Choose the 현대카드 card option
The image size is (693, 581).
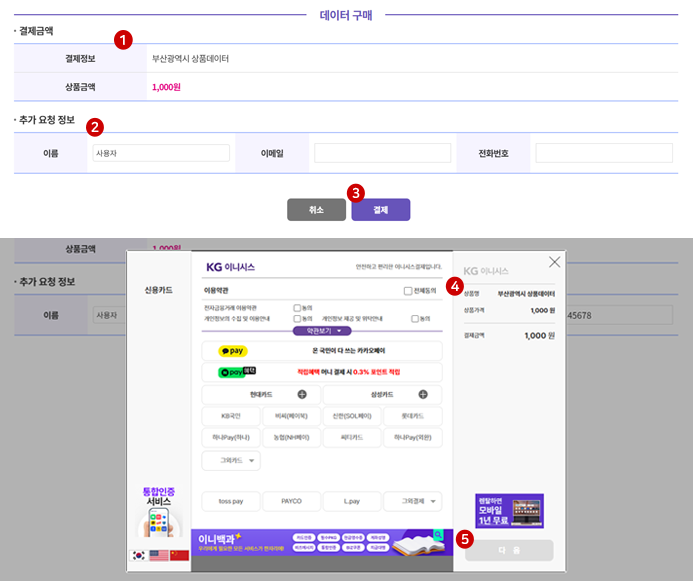261,395
